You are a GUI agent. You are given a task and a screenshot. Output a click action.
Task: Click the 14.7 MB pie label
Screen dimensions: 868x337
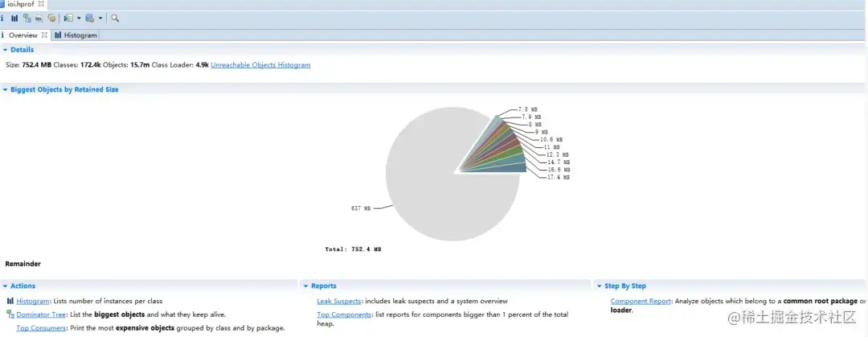point(558,162)
